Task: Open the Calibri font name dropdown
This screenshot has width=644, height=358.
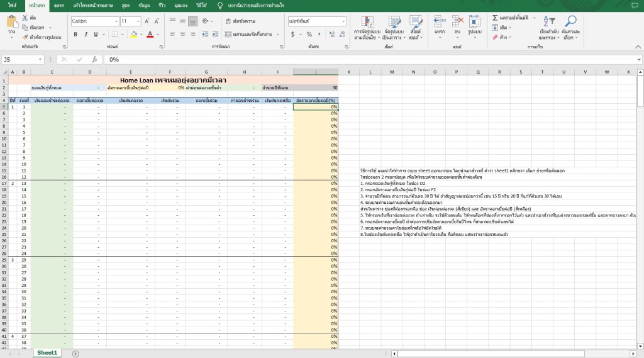Action: pos(116,21)
